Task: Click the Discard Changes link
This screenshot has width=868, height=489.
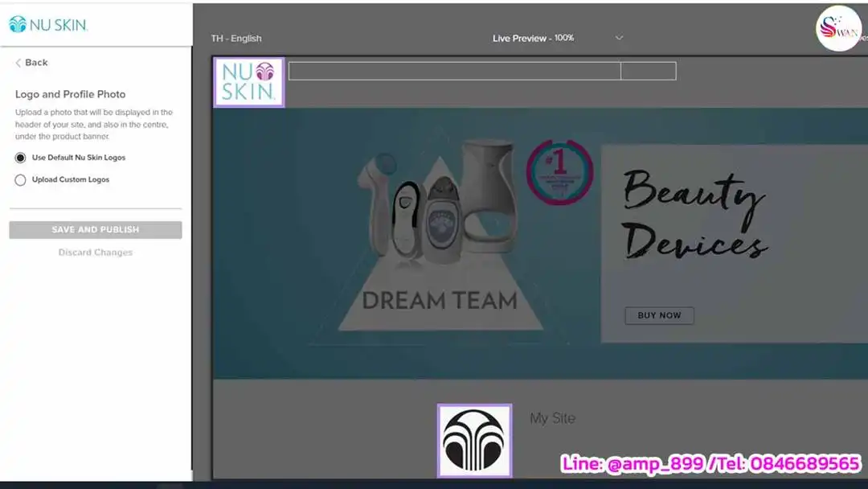Action: [95, 252]
